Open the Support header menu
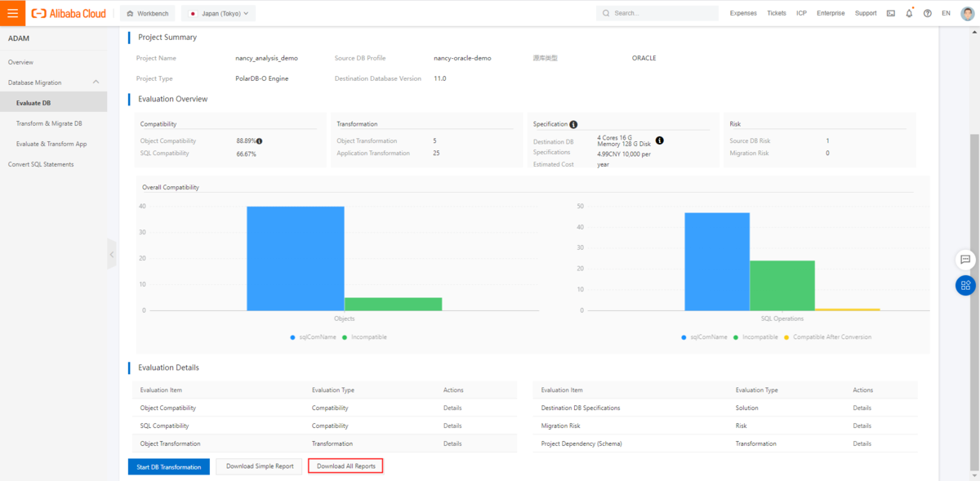The height and width of the screenshot is (481, 980). tap(866, 13)
